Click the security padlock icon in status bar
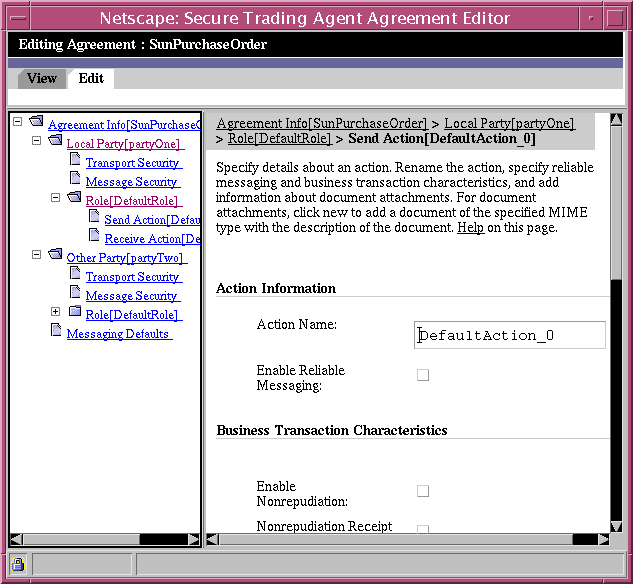Image resolution: width=633 pixels, height=584 pixels. point(18,564)
